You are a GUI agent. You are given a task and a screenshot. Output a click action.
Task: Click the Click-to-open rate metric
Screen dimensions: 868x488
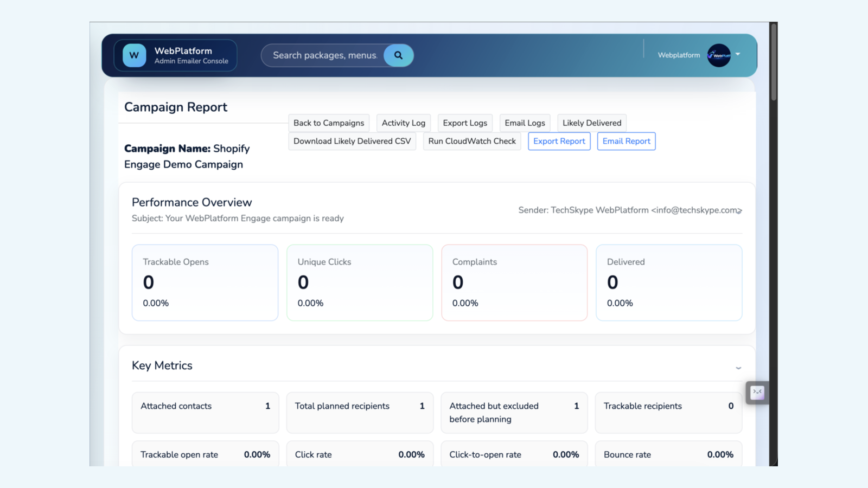(x=514, y=454)
